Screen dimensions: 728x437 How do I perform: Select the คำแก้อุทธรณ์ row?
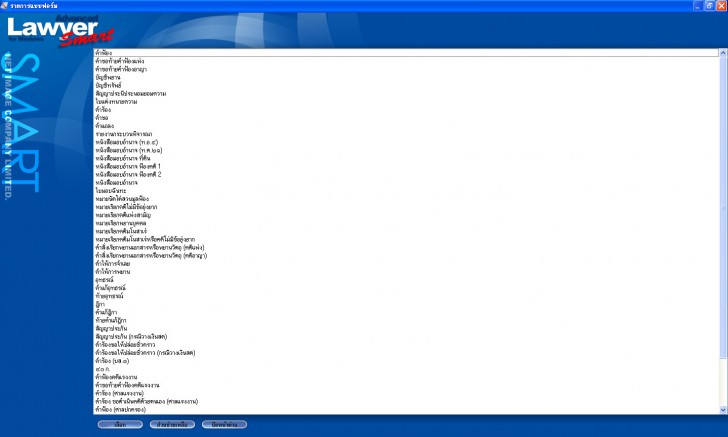406,288
